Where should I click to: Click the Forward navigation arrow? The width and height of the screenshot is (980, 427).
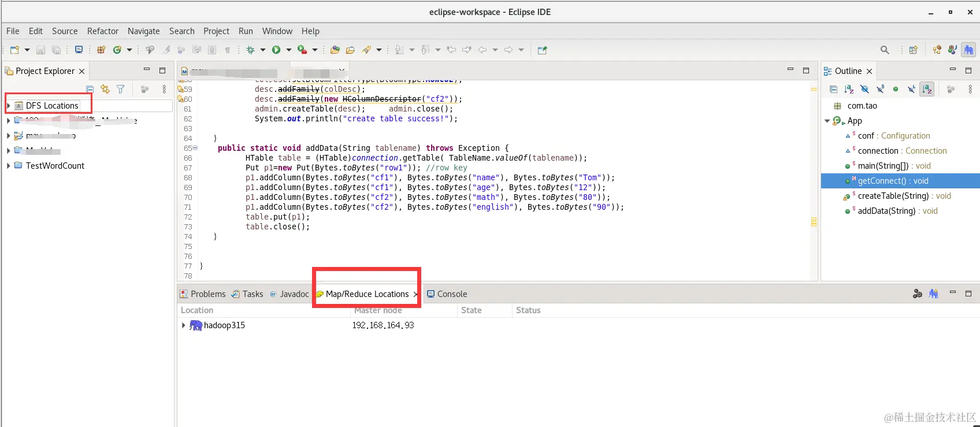(508, 50)
